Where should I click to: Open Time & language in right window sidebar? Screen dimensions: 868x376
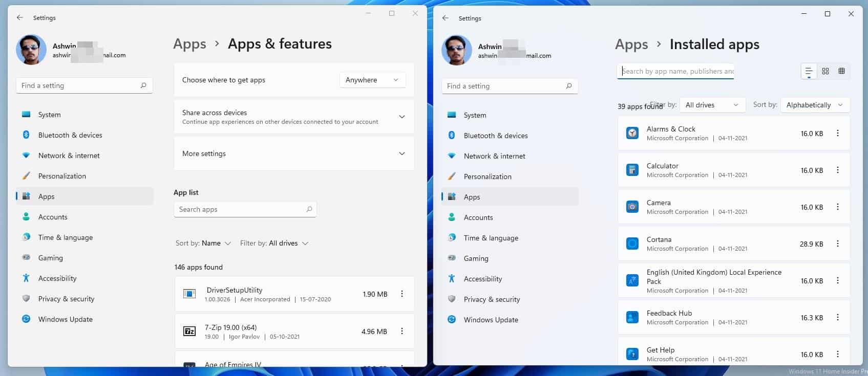coord(510,238)
